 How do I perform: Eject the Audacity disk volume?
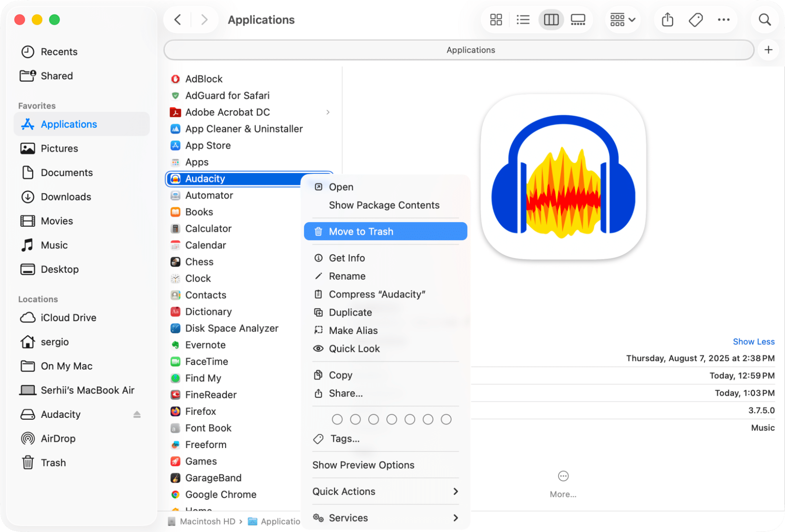click(137, 414)
